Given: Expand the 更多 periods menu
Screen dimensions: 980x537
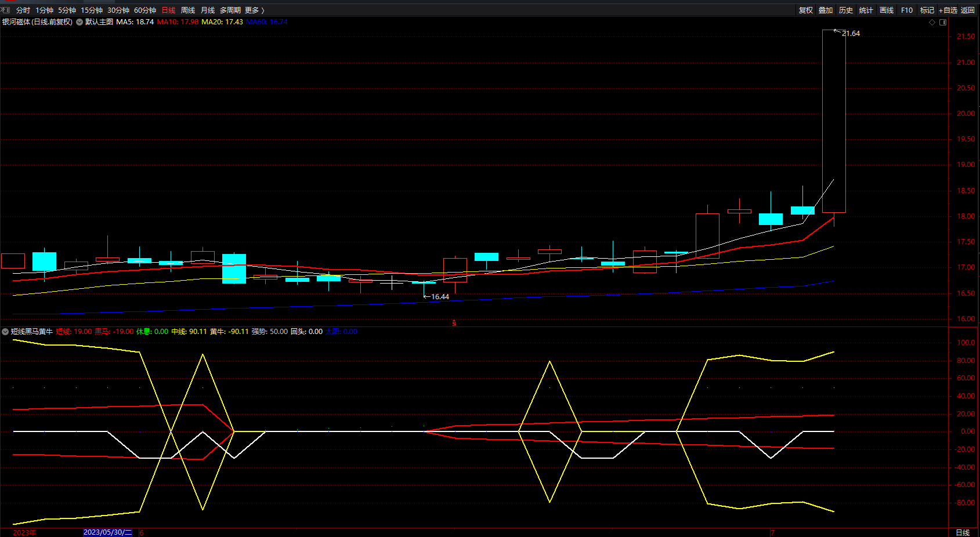Looking at the screenshot, I should point(254,10).
